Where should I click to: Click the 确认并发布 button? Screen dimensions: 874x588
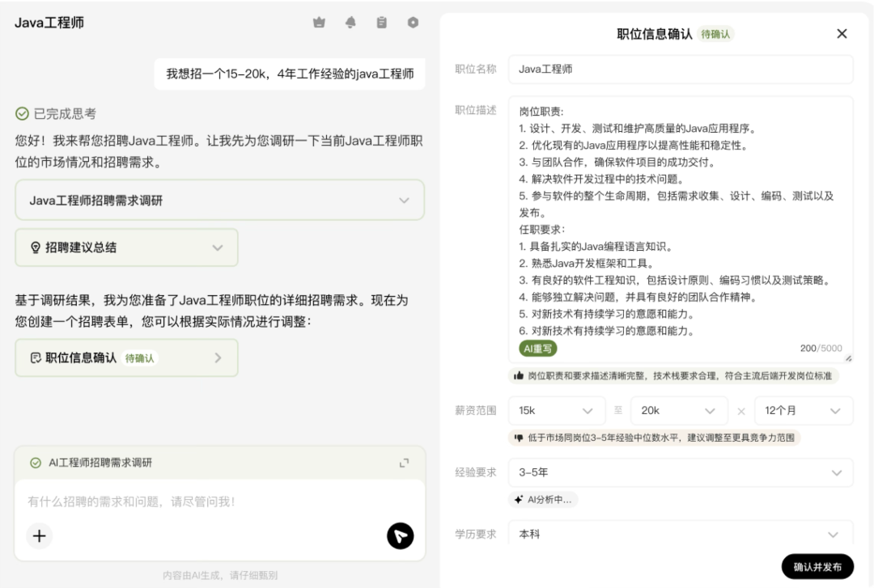click(817, 567)
